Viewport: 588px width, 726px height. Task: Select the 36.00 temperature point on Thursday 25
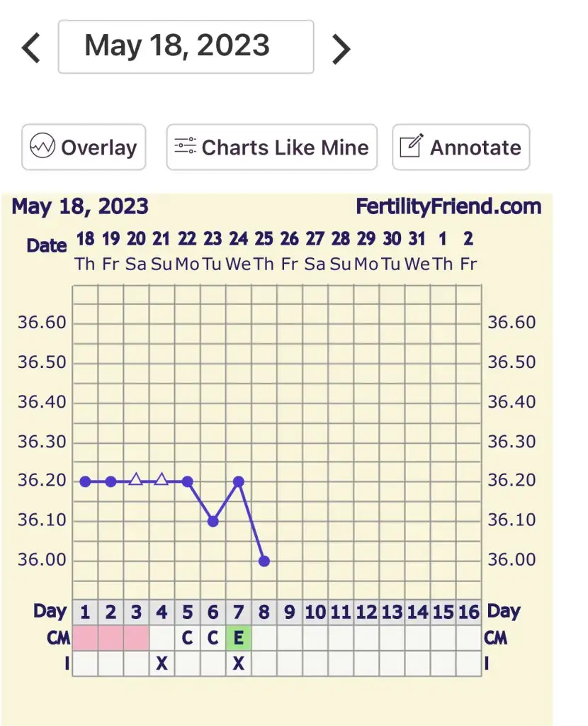point(264,561)
